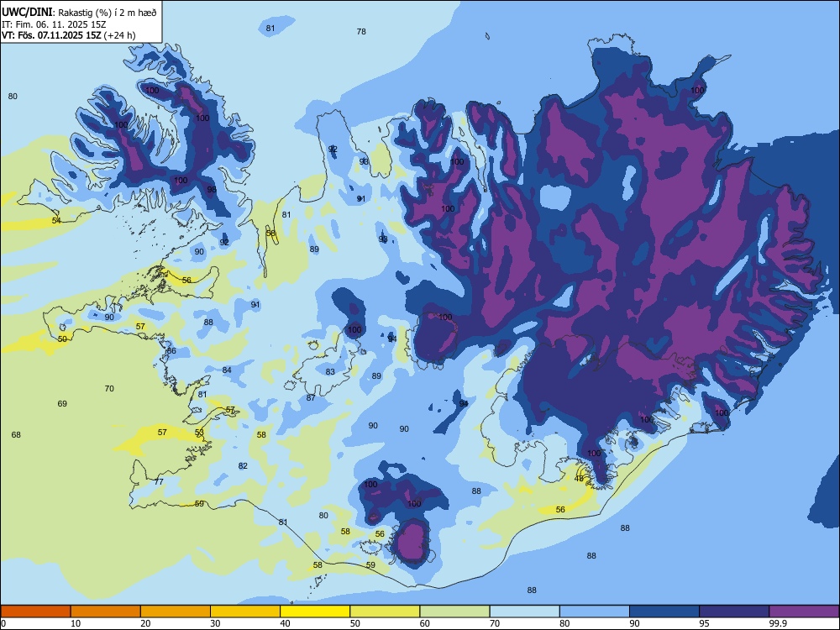Click the '20' legend tick label
This screenshot has height=630, width=840.
tap(145, 623)
